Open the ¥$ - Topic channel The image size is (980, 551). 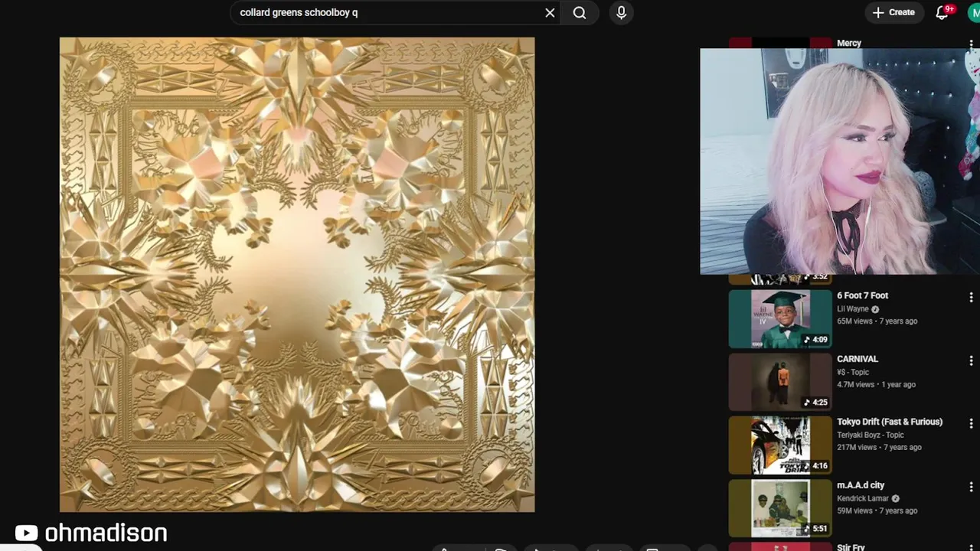(853, 372)
